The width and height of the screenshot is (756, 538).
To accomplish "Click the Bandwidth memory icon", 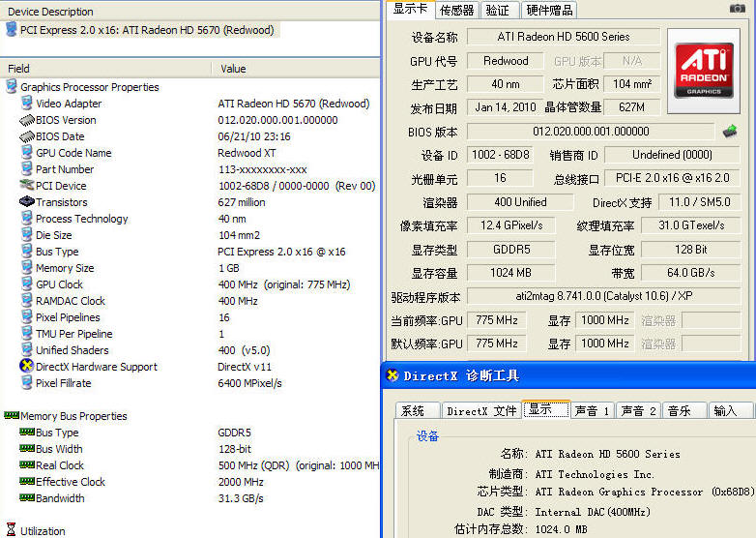I will coord(27,497).
